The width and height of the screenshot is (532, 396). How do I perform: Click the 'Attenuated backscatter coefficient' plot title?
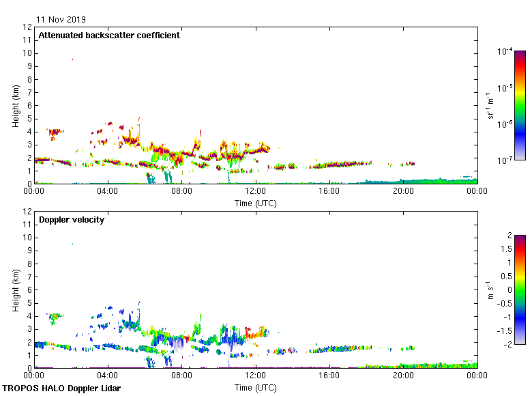109,36
